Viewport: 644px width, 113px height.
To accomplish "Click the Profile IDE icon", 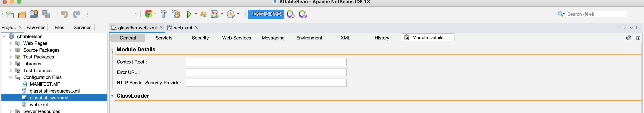I will point(291,14).
